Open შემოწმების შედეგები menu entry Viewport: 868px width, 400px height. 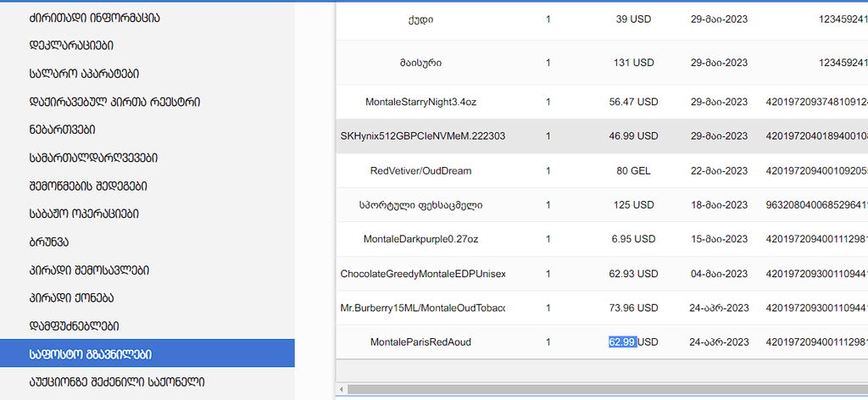click(88, 186)
